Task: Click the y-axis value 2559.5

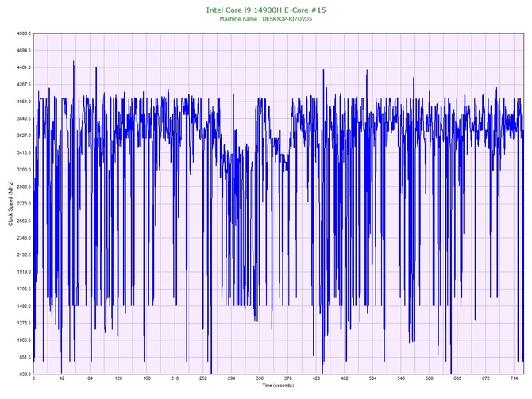Action: tap(24, 221)
